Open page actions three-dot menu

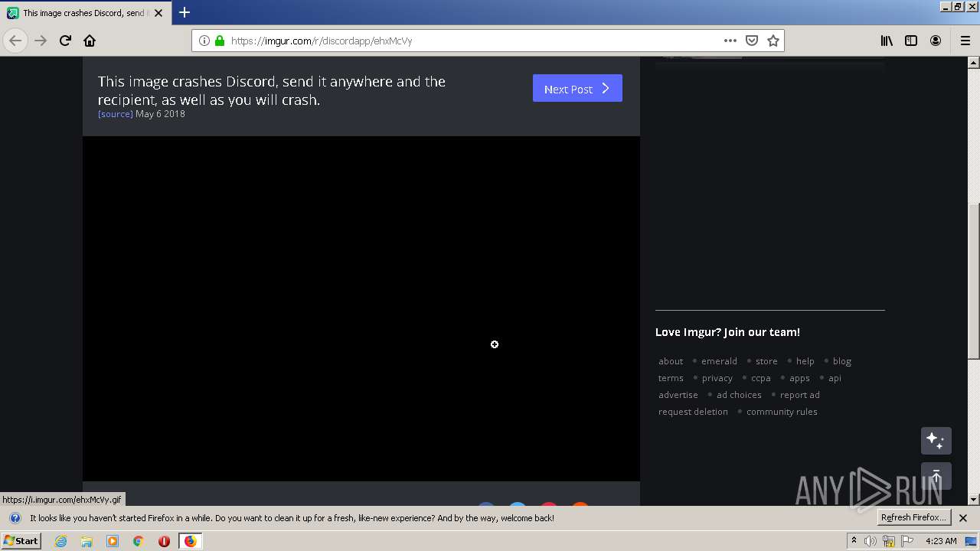pos(730,41)
